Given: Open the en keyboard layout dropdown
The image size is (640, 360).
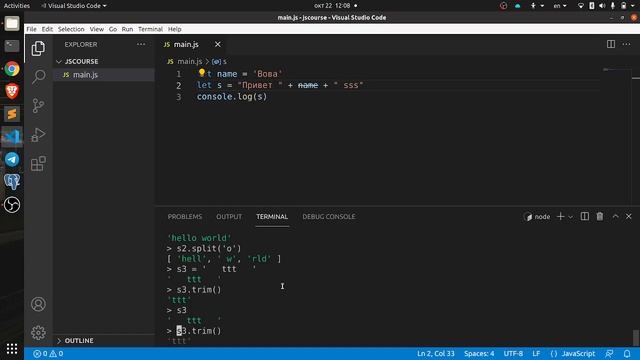Looking at the screenshot, I should 560,6.
